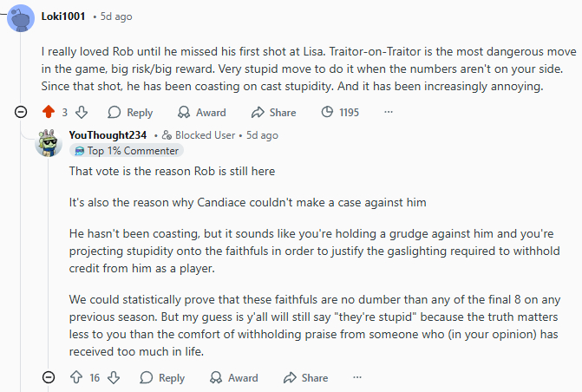Reply to Loki1001's comment
Viewport: 582px width, 392px height.
pyautogui.click(x=130, y=112)
